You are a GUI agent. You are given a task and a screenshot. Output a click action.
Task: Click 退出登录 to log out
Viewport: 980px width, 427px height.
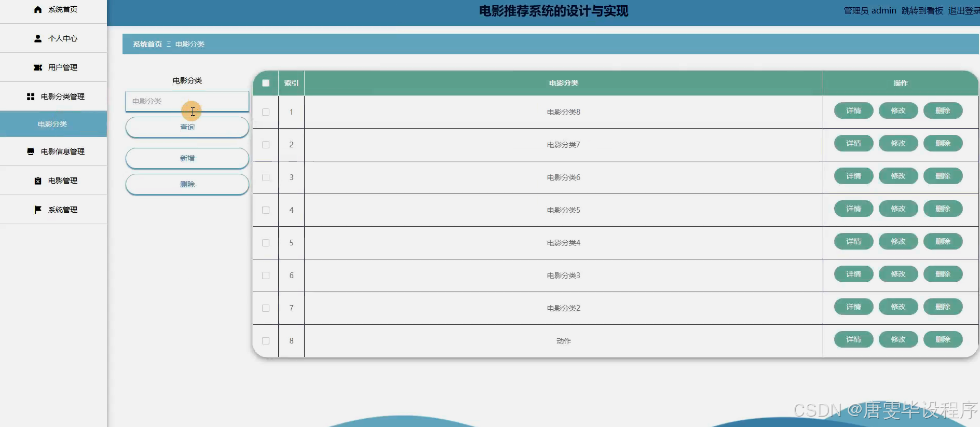964,10
